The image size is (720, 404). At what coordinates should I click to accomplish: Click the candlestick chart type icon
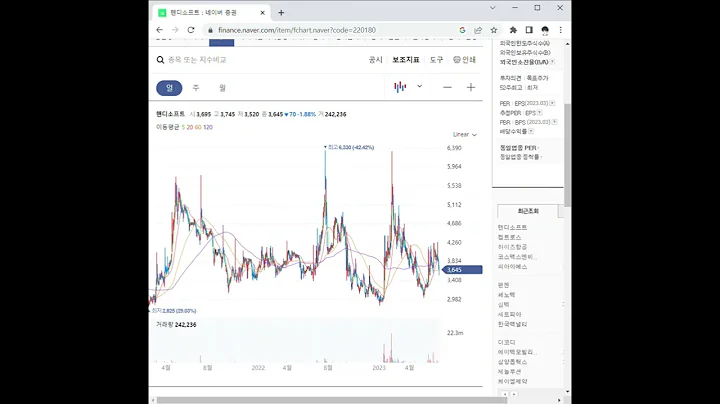400,87
